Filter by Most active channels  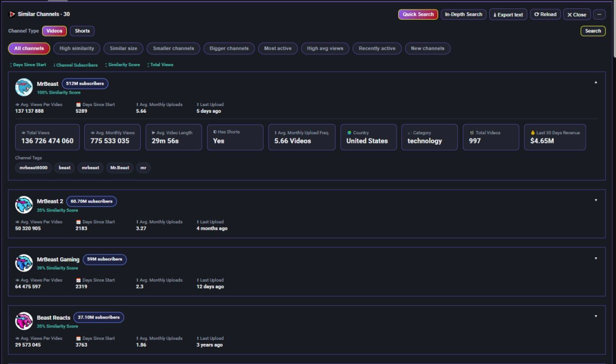pyautogui.click(x=278, y=48)
